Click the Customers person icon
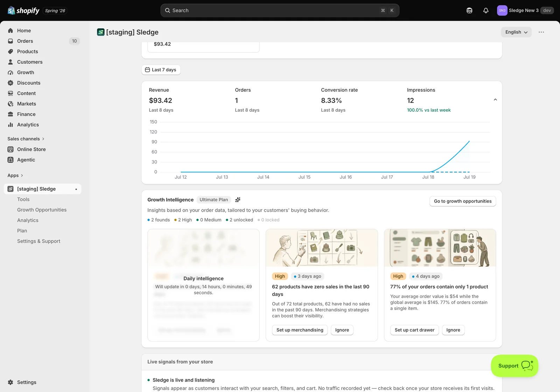Image resolution: width=560 pixels, height=392 pixels. (x=10, y=62)
